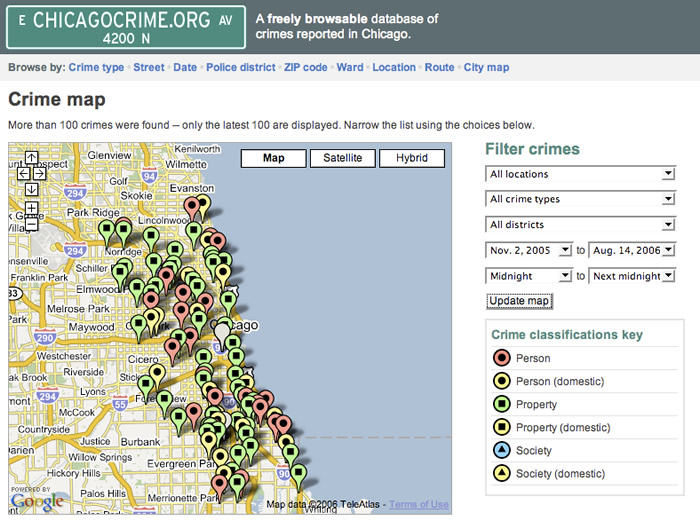700x521 pixels.
Task: Click the Person label in the key
Action: click(x=533, y=358)
